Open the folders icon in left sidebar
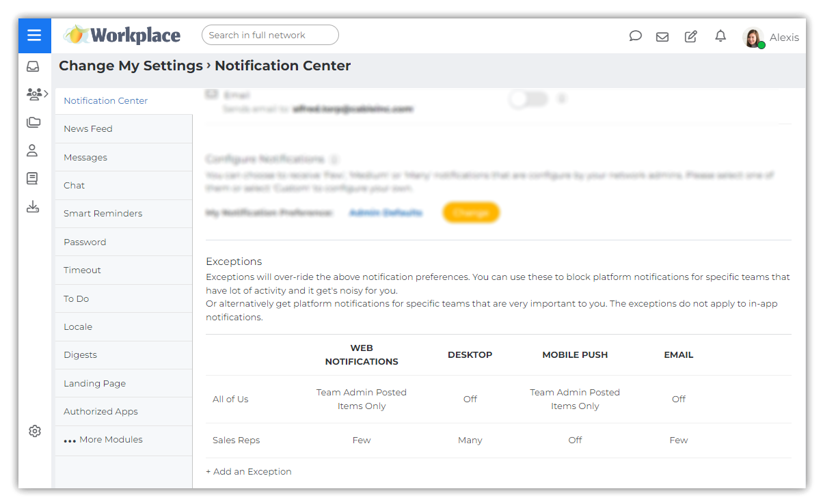 pyautogui.click(x=33, y=123)
